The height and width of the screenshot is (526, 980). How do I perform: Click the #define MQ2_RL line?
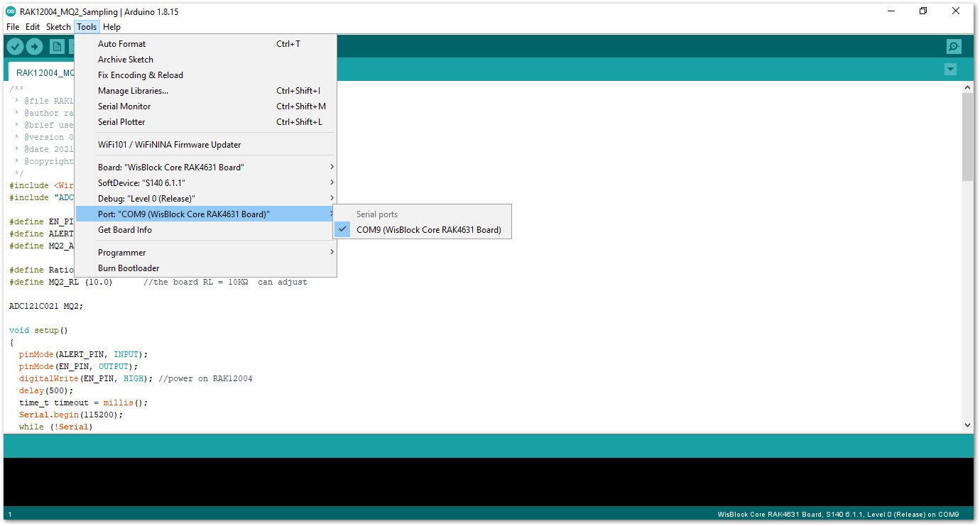tap(158, 282)
